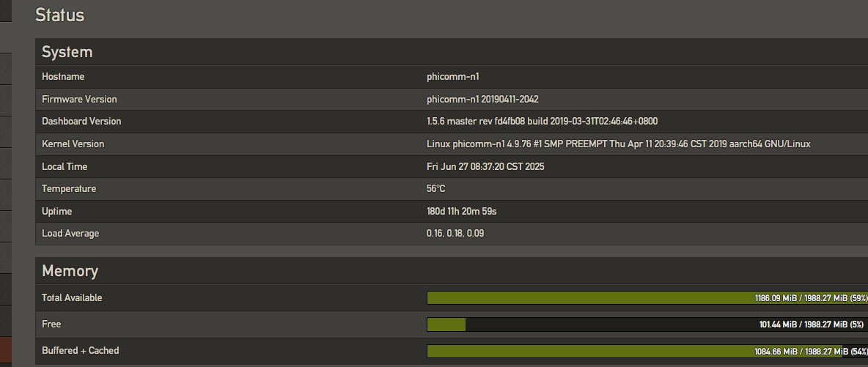868x367 pixels.
Task: Select the Dashboard Version build text
Action: coord(542,121)
